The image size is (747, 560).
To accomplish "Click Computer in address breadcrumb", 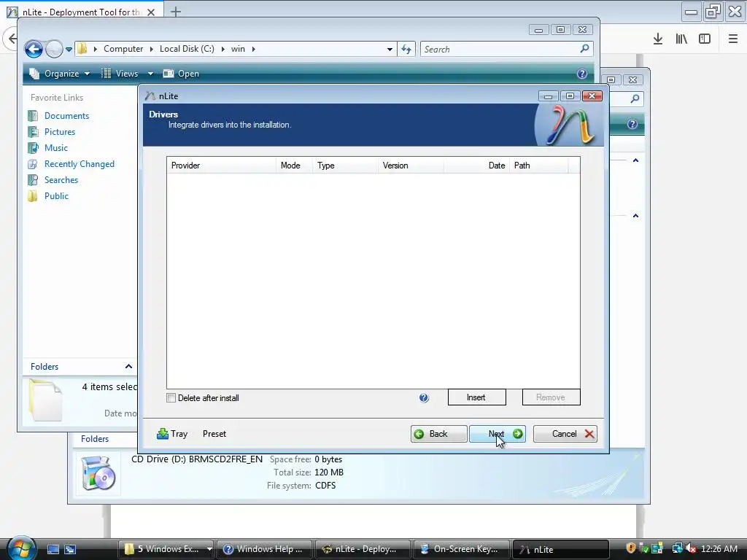I will pyautogui.click(x=123, y=49).
